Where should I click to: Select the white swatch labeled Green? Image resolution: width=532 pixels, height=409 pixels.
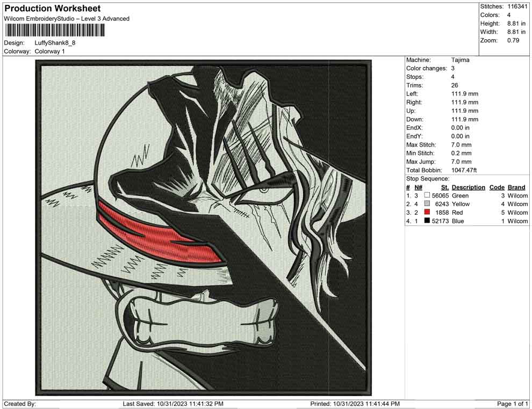pyautogui.click(x=427, y=195)
